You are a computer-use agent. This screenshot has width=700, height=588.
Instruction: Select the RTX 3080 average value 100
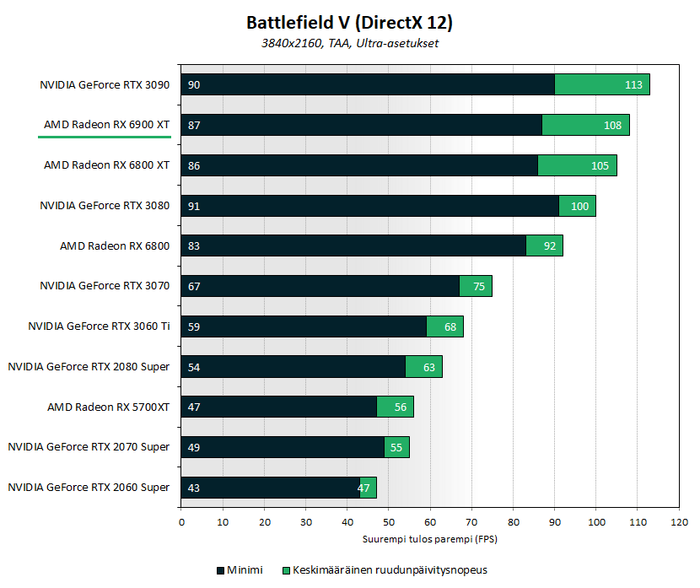(x=579, y=207)
